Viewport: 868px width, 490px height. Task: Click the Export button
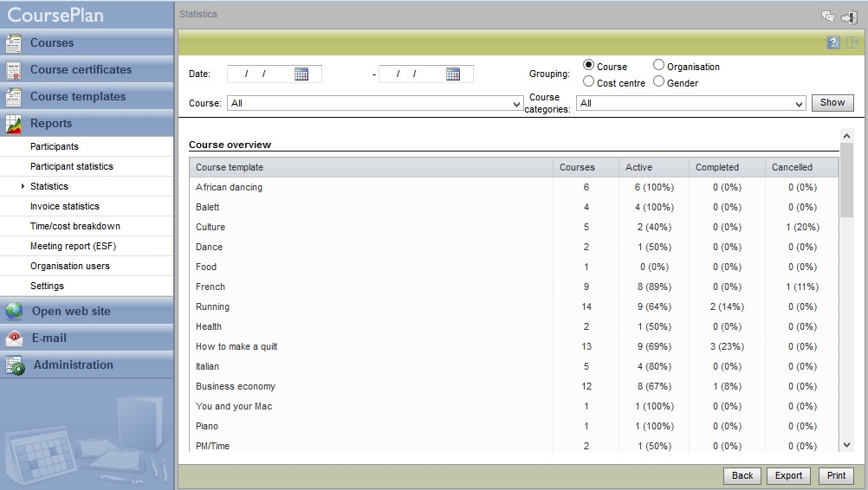(788, 475)
